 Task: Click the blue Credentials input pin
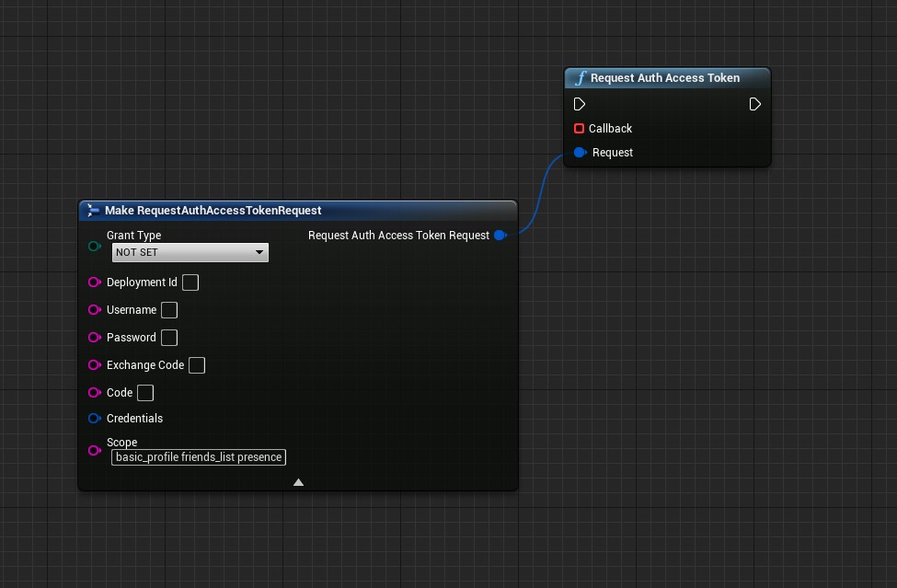(x=94, y=419)
